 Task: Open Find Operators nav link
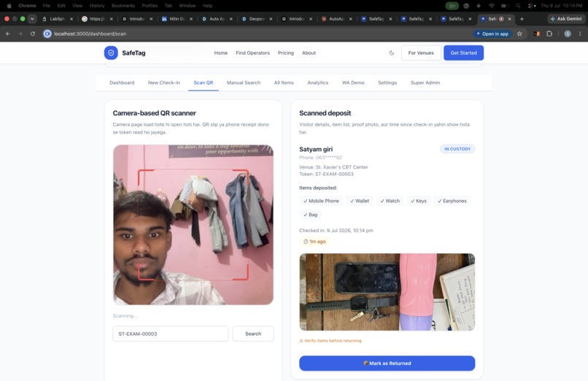coord(252,53)
